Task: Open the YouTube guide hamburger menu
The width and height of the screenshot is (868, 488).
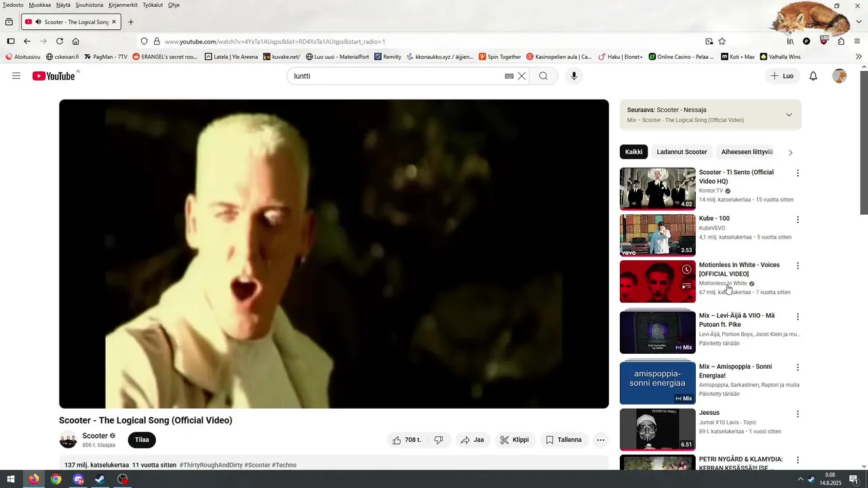Action: [x=16, y=76]
